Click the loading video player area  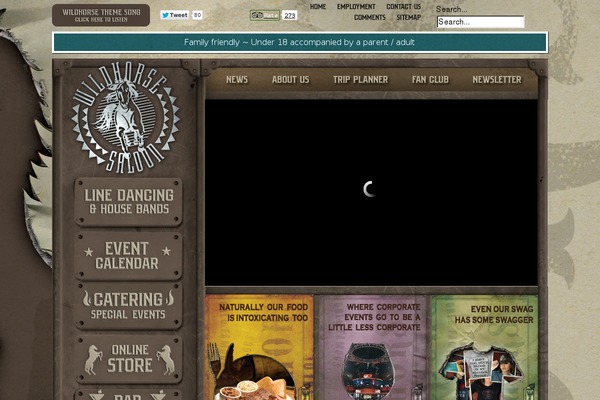pos(371,193)
